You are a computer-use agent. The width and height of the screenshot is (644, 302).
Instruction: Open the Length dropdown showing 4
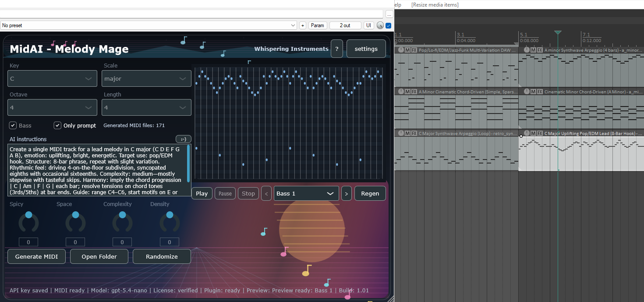[146, 107]
